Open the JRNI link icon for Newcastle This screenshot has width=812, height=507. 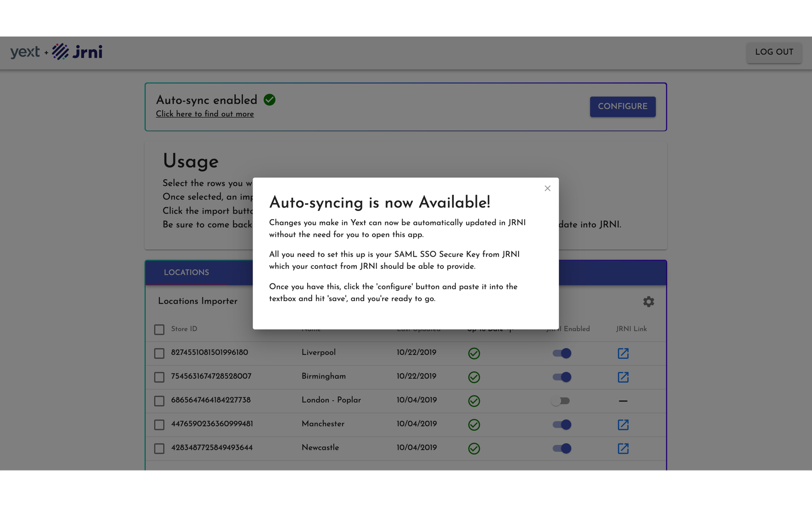[623, 448]
